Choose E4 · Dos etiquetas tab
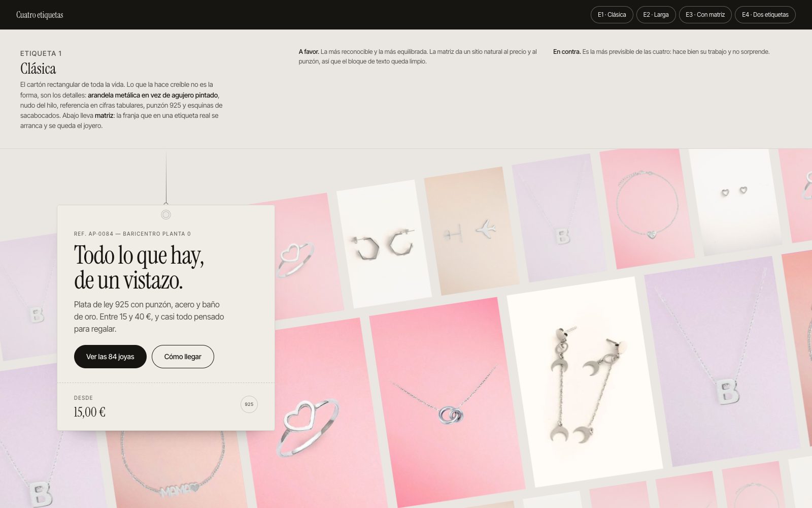 pos(765,15)
